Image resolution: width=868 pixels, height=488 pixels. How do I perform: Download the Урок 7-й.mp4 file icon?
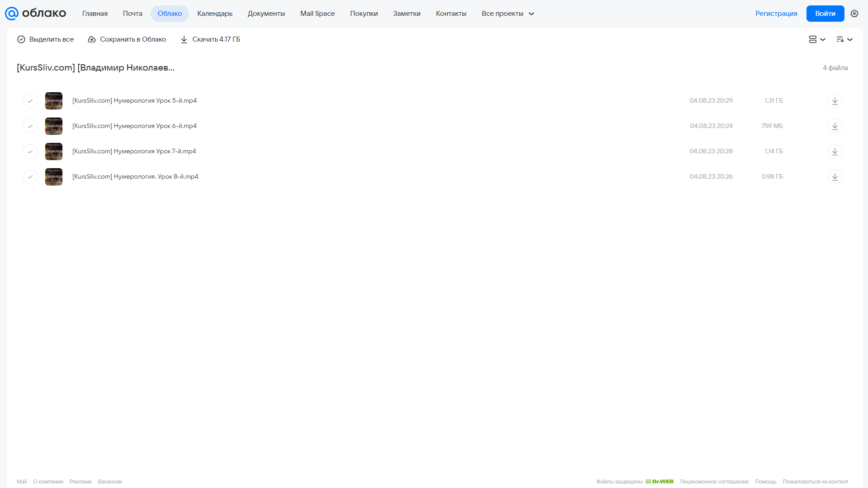click(835, 152)
